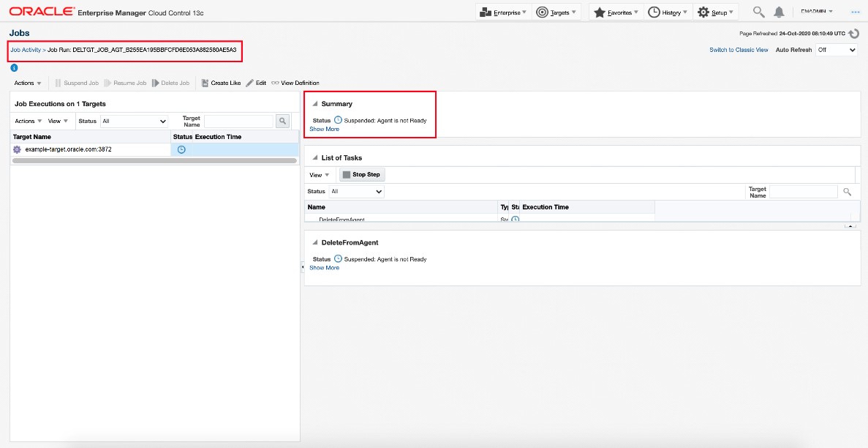Click the Job Activity breadcrumb link
868x448 pixels.
click(26, 50)
